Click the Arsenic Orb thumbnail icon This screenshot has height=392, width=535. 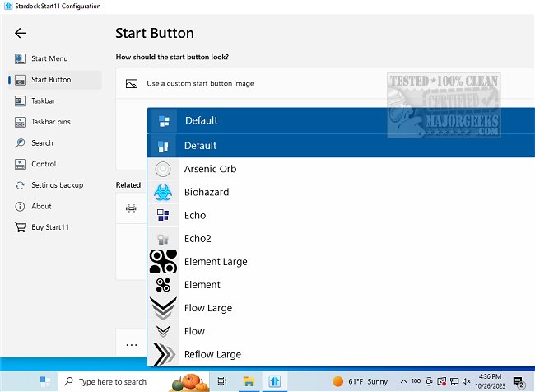click(x=163, y=169)
